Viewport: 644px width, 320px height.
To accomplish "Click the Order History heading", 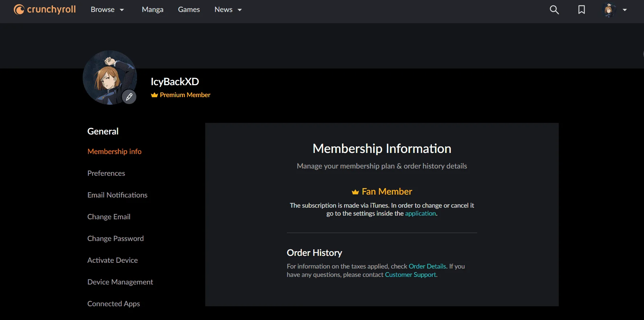I will click(314, 253).
